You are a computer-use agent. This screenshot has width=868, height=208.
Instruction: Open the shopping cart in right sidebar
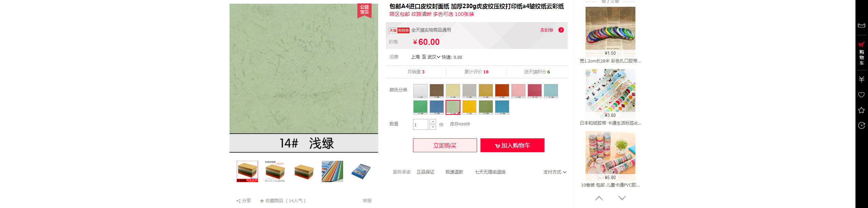[x=861, y=54]
